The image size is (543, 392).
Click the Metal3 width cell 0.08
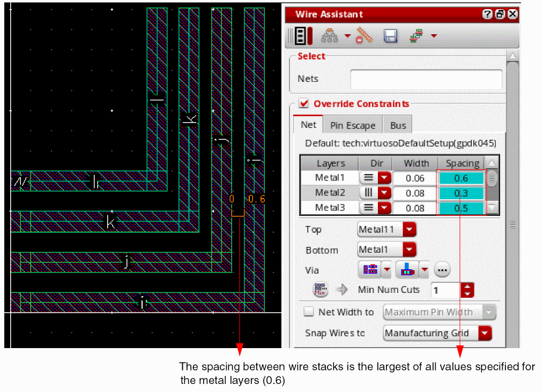click(415, 208)
